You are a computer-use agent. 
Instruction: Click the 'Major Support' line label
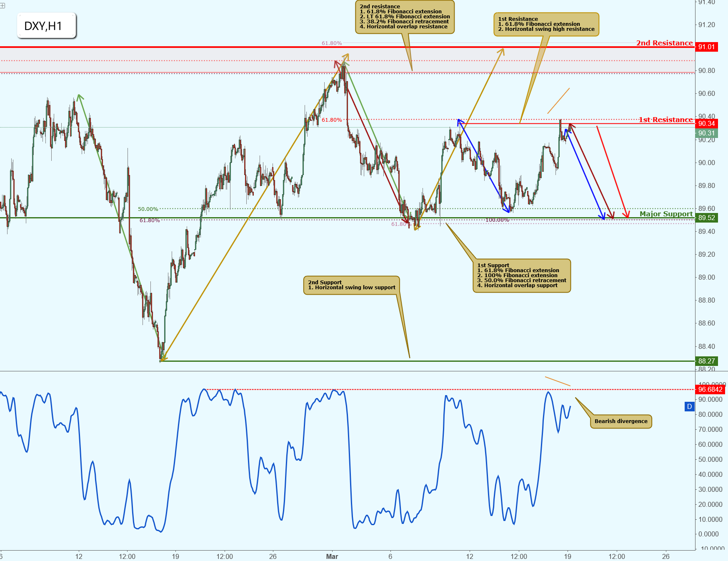coord(666,214)
